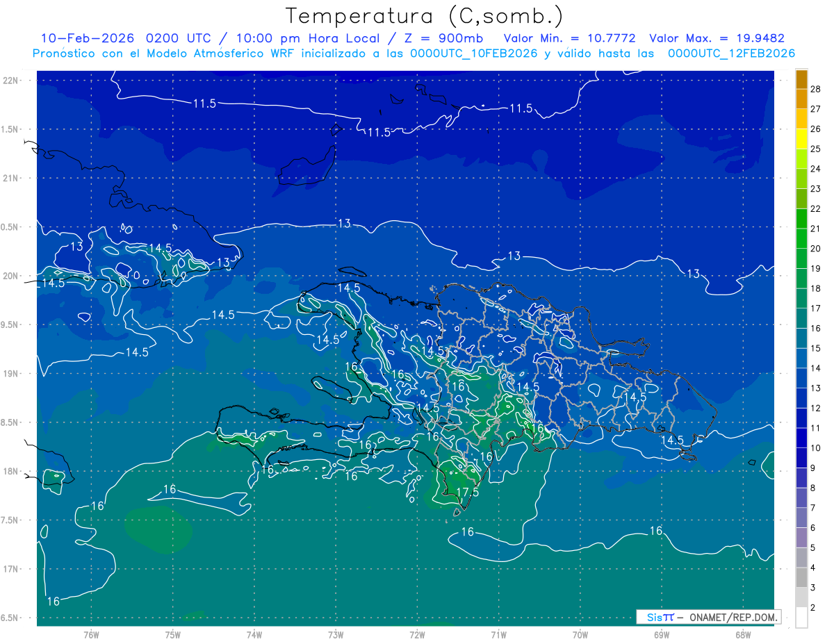Image resolution: width=834 pixels, height=644 pixels.
Task: Click the 18N latitude axis label
Action: pyautogui.click(x=11, y=471)
